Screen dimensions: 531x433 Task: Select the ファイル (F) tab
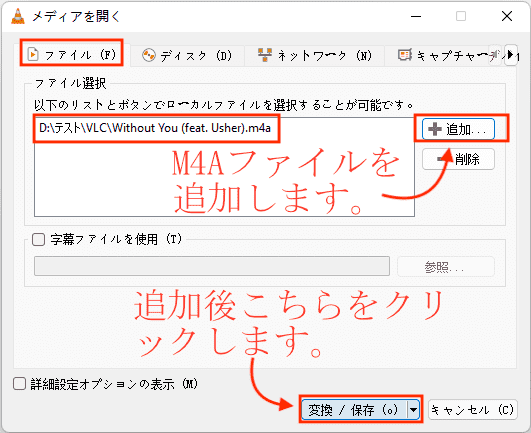point(71,54)
